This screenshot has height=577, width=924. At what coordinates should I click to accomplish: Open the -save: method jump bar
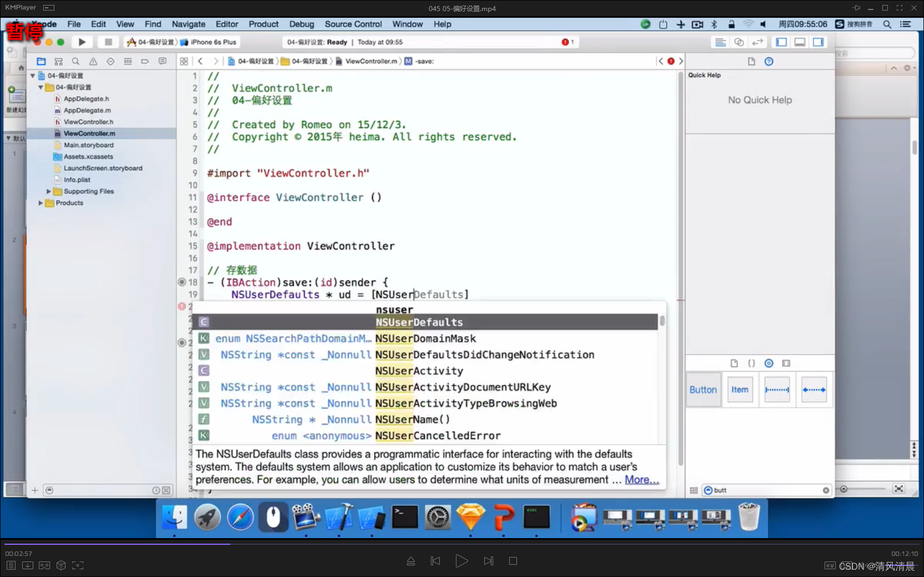(x=419, y=62)
